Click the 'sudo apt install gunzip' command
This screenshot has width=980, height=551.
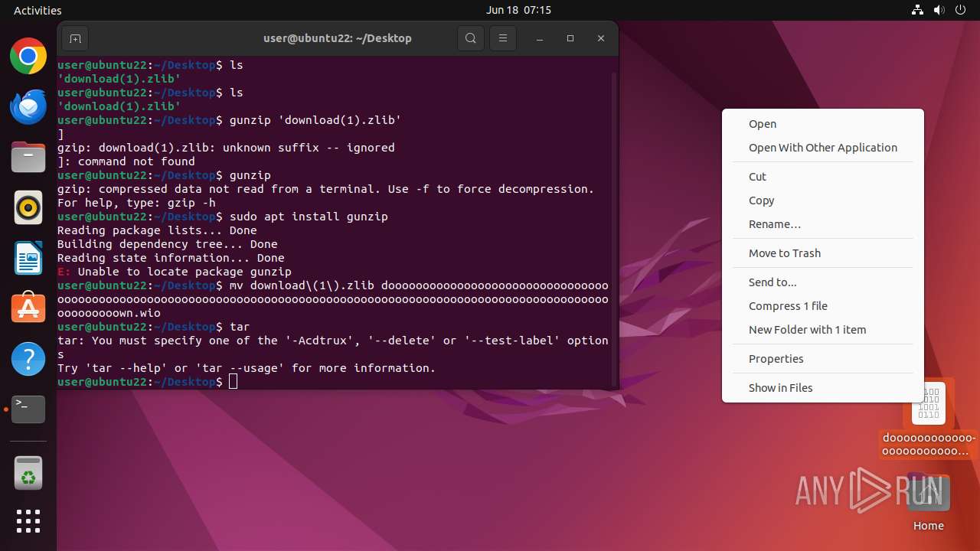point(309,217)
